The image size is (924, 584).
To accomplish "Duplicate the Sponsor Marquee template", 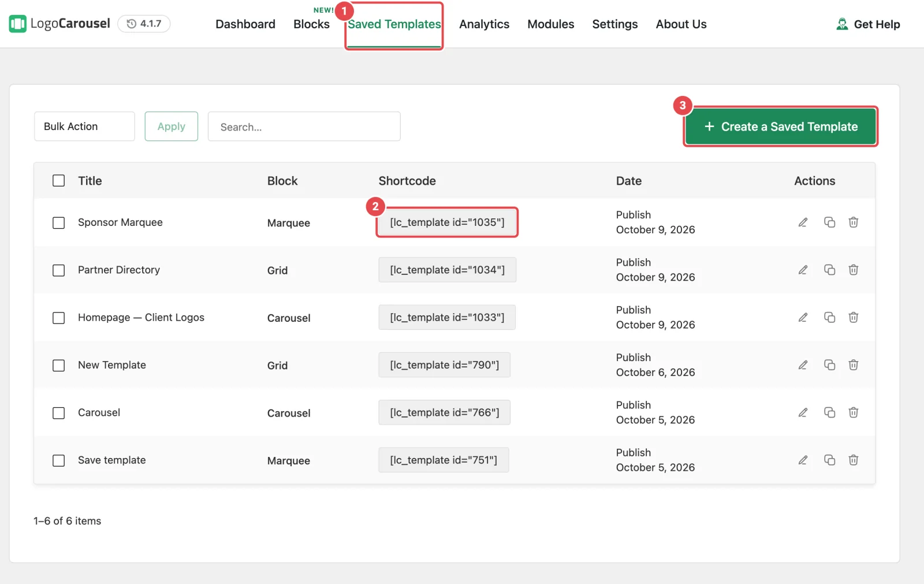I will [x=829, y=222].
